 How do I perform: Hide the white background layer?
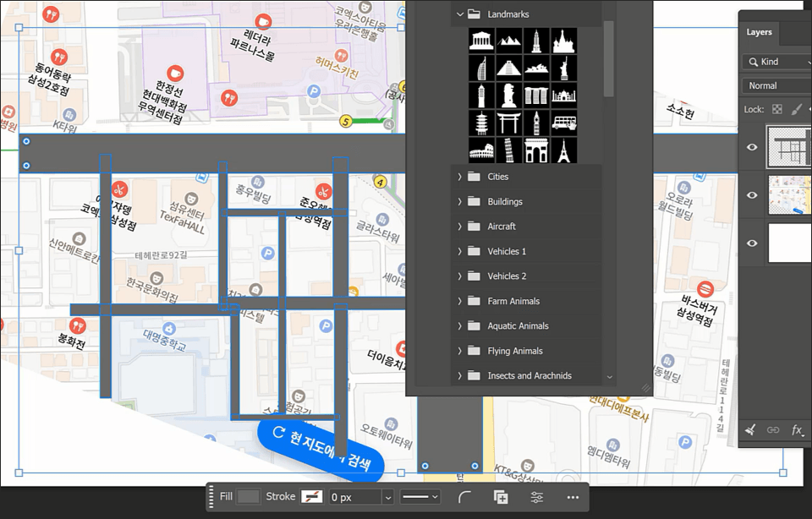coord(752,243)
